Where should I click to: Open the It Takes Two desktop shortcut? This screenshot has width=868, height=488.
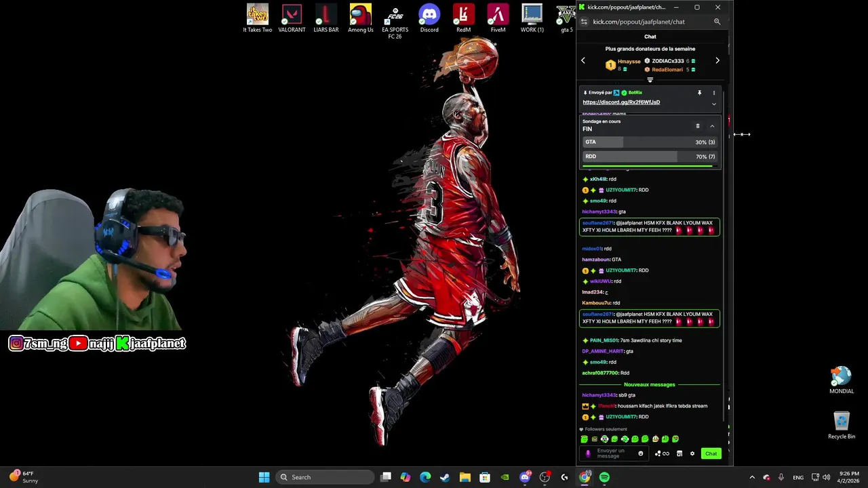[258, 18]
